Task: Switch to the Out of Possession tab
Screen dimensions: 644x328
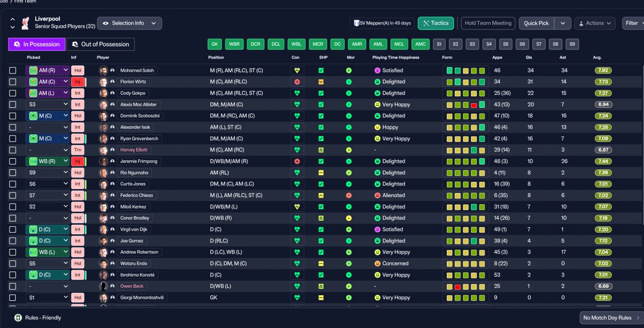Action: [x=101, y=44]
